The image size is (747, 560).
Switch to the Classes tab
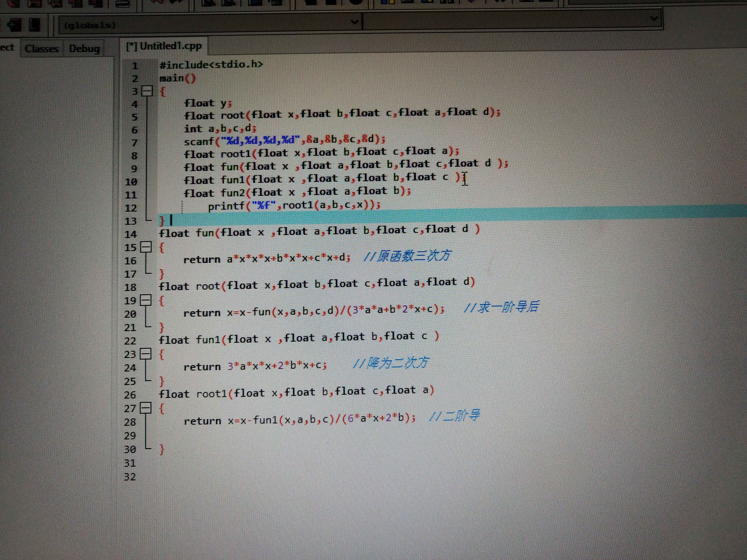(x=41, y=49)
